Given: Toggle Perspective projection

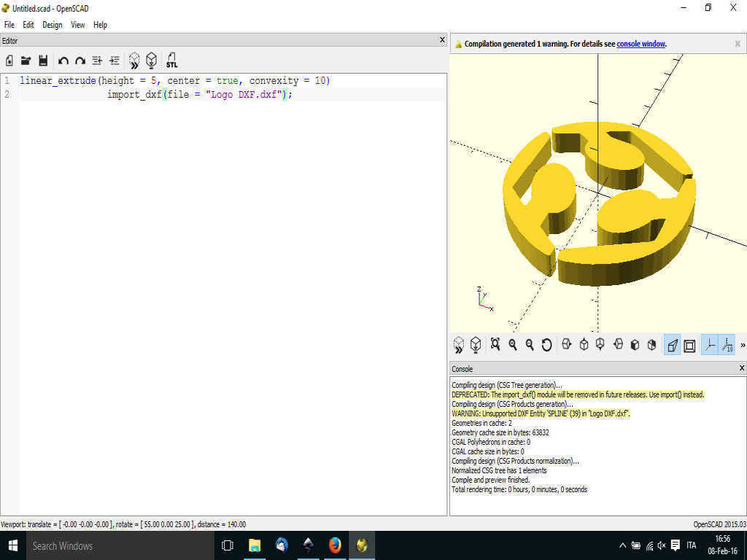Looking at the screenshot, I should 672,345.
